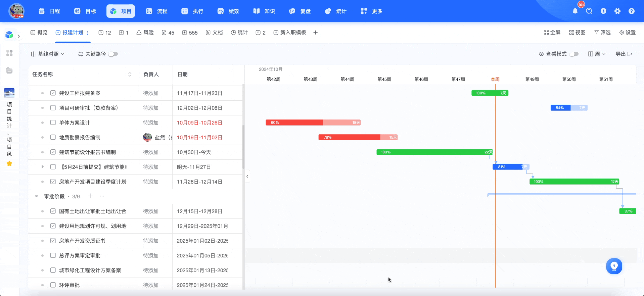This screenshot has height=296, width=644.
Task: Toggle the 关键路径 switch
Action: 113,54
